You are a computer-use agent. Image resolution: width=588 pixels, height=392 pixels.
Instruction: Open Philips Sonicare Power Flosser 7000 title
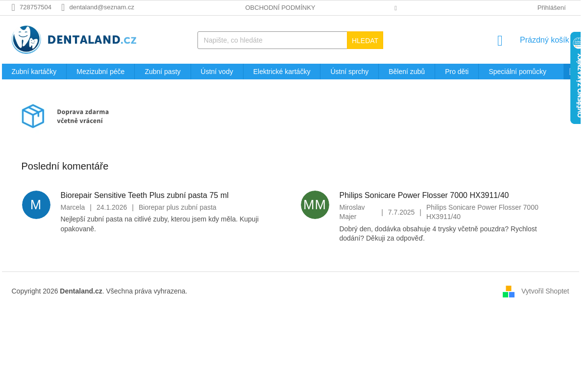coord(424,196)
